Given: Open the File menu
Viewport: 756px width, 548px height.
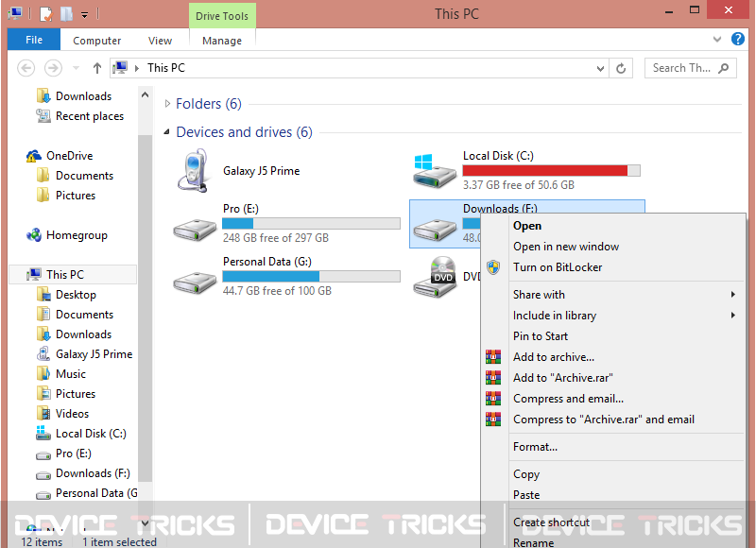Looking at the screenshot, I should [x=34, y=40].
